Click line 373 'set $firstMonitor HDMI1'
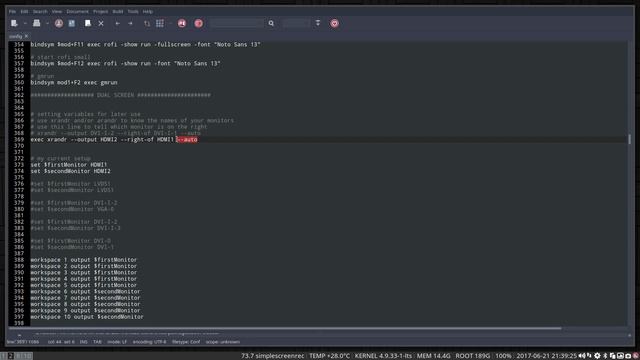The width and height of the screenshot is (640, 360). click(69, 165)
